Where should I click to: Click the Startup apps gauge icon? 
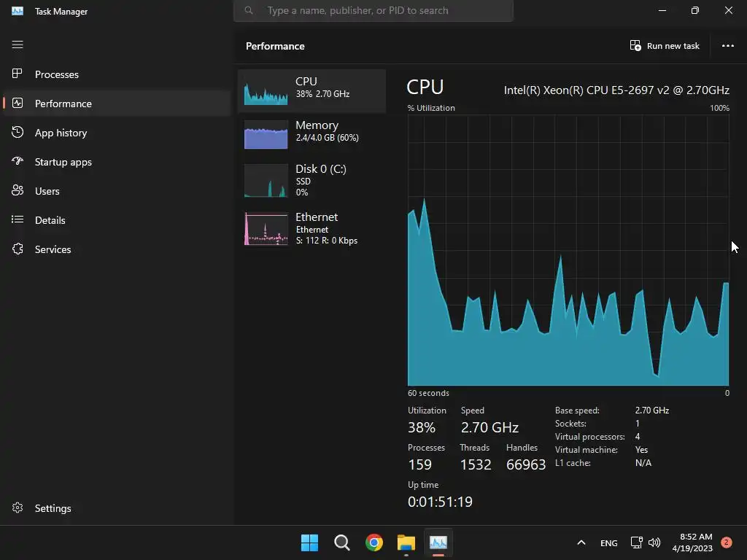18,161
